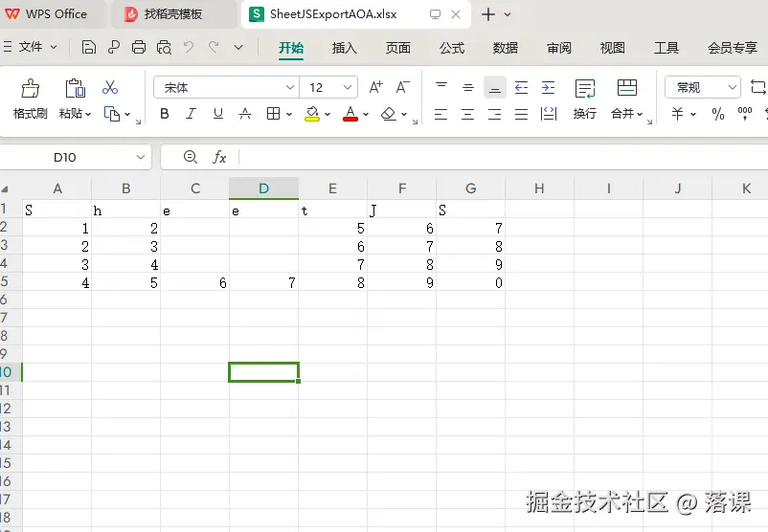Open Print Preview icon
The height and width of the screenshot is (532, 768).
(164, 48)
